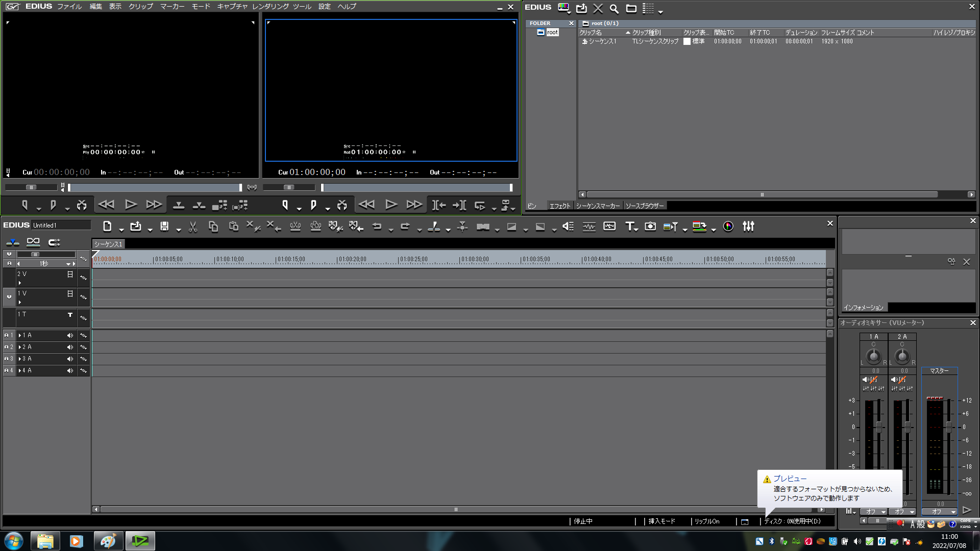Open Windows Start button
Viewport: 980px width, 551px height.
14,541
